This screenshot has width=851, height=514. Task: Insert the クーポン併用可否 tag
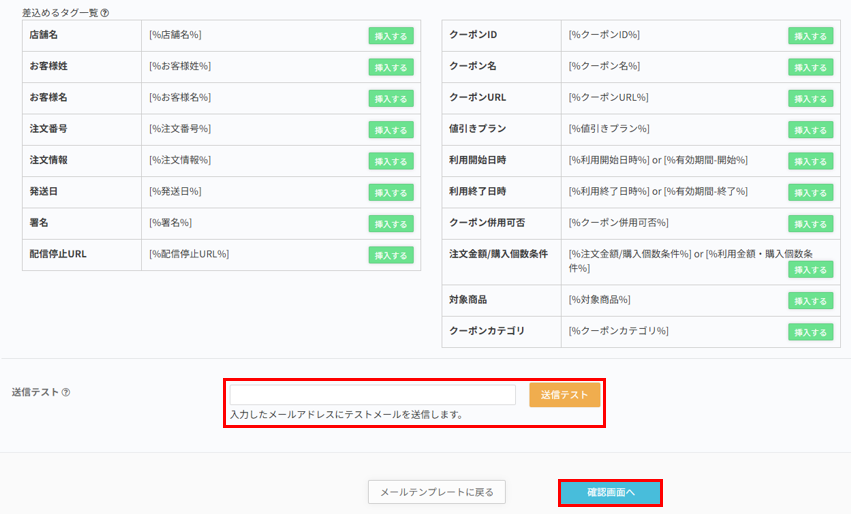[810, 223]
